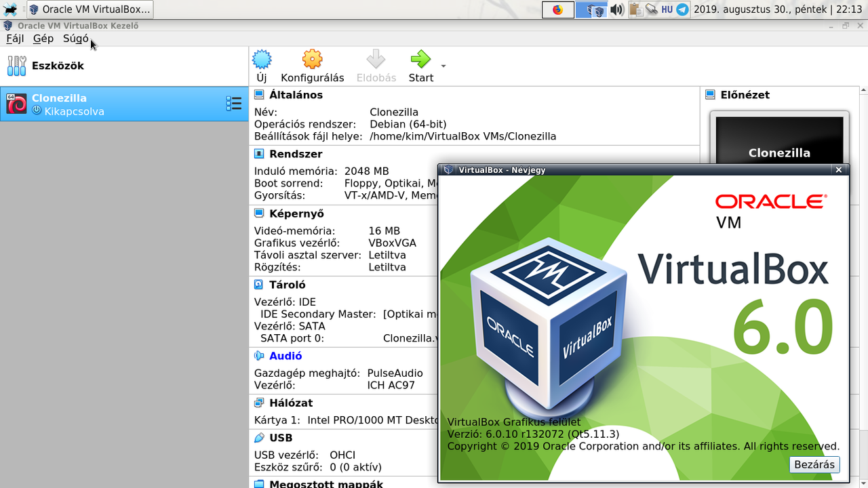This screenshot has height=488, width=868.
Task: Click the Tároló disk icon
Action: coord(259,285)
